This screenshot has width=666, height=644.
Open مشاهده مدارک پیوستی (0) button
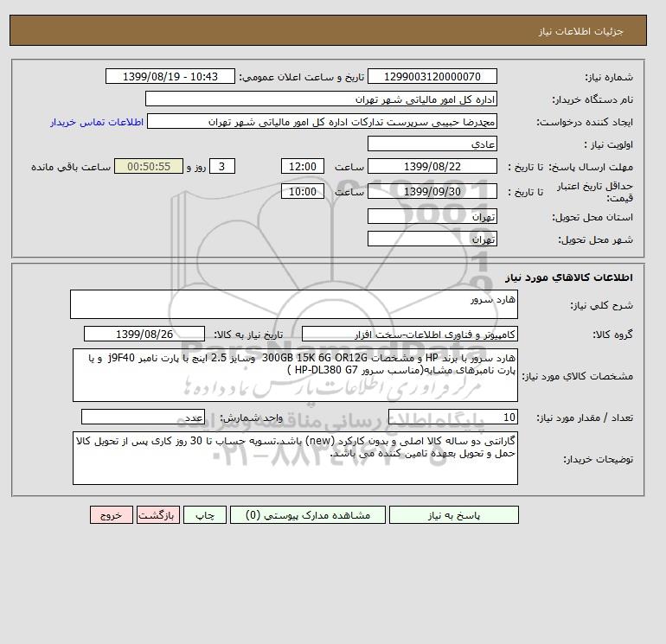coord(308,515)
